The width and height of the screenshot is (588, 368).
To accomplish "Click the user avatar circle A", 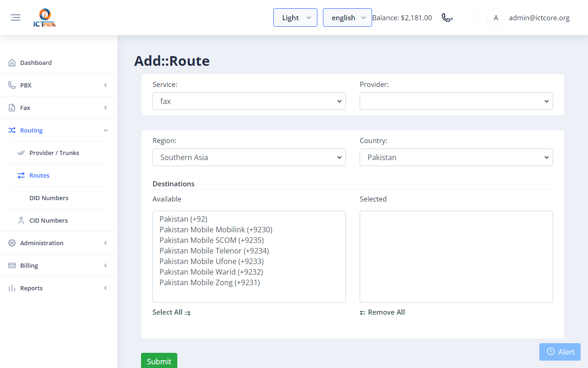I will [x=496, y=17].
